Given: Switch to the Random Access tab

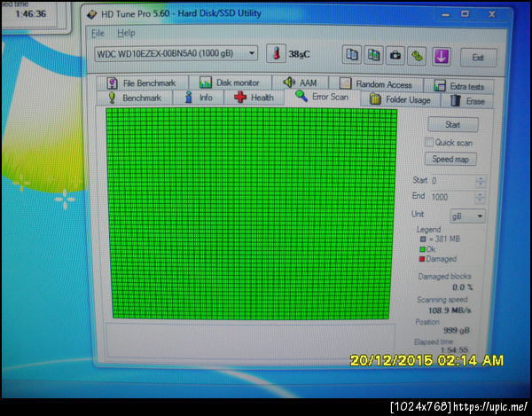Looking at the screenshot, I should click(x=376, y=84).
